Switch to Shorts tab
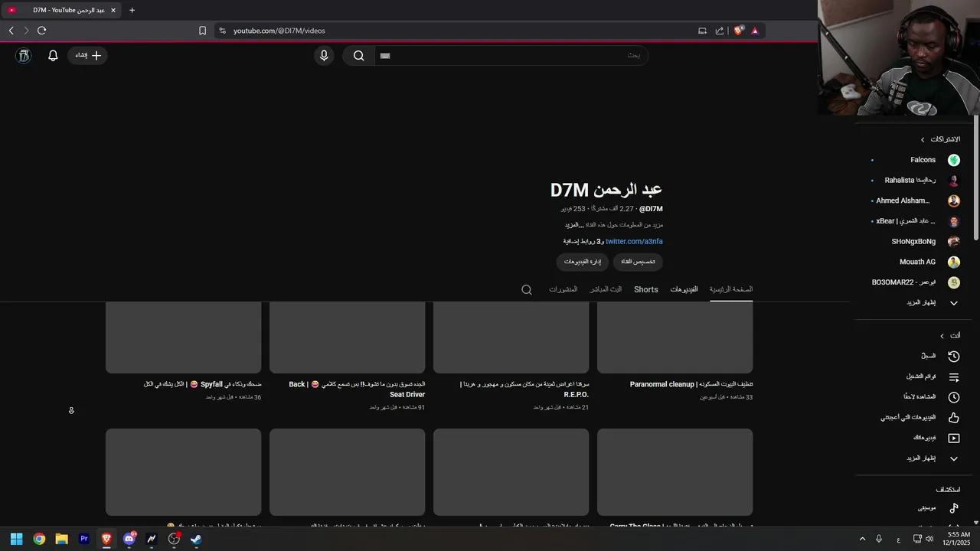This screenshot has height=551, width=980. [x=646, y=289]
